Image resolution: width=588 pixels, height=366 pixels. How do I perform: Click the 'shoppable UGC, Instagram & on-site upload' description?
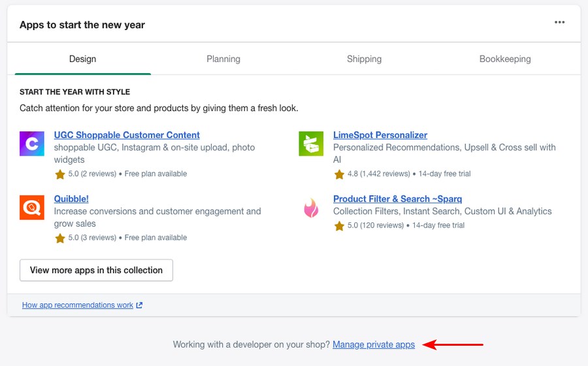pyautogui.click(x=154, y=154)
